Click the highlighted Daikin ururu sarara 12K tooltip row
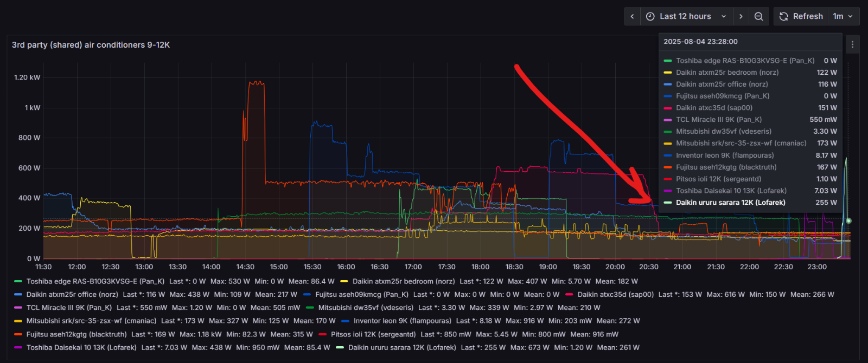 750,203
